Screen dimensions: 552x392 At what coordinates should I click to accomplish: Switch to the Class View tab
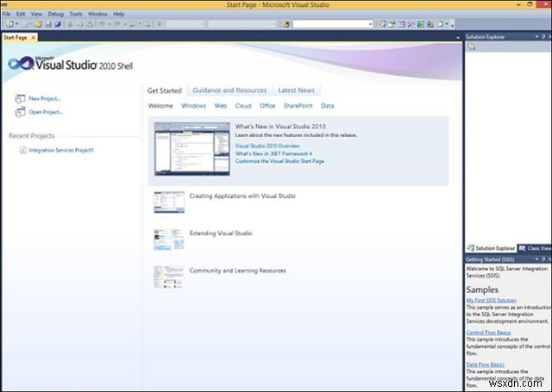pos(535,248)
